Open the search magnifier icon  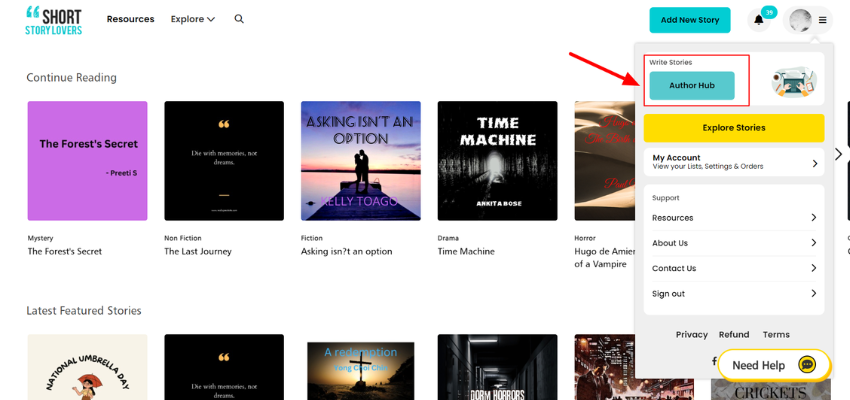pyautogui.click(x=239, y=19)
